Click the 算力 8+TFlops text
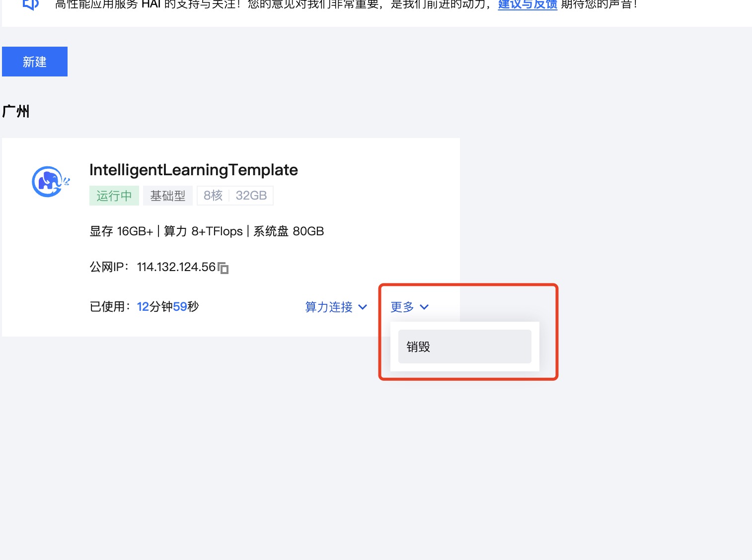The image size is (752, 560). tap(203, 231)
